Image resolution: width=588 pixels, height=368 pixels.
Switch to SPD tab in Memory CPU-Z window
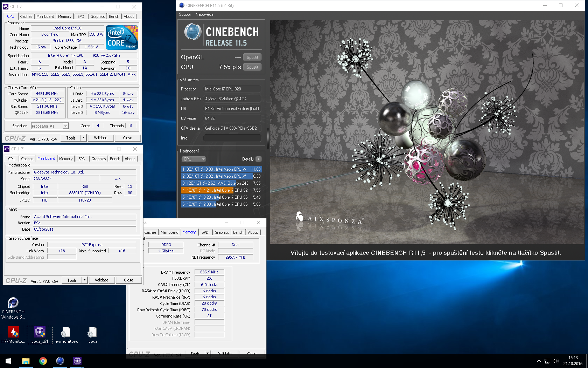(x=205, y=232)
